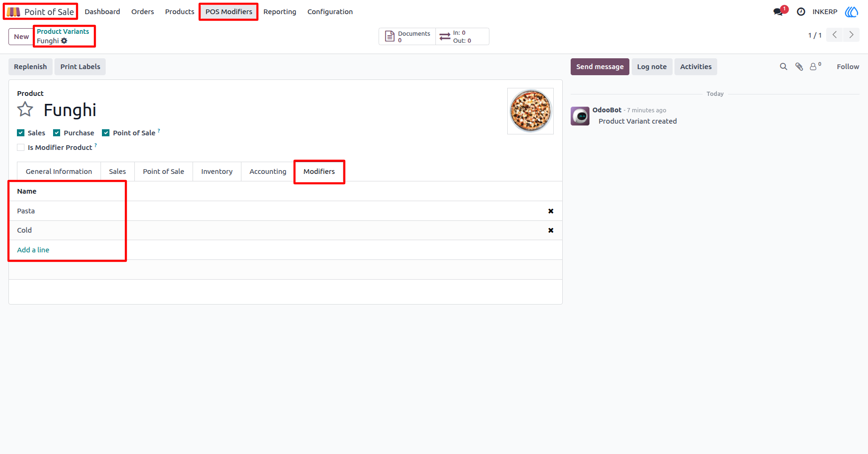Open the Dashboard menu

102,12
